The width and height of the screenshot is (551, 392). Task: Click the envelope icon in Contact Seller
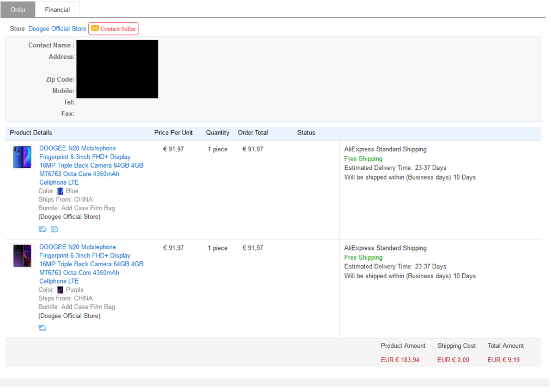(x=95, y=28)
